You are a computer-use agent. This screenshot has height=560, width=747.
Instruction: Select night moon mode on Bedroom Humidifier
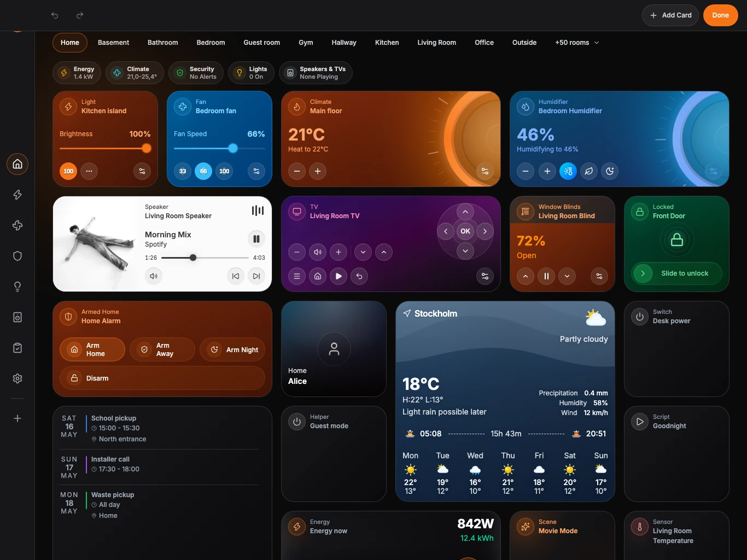tap(610, 171)
